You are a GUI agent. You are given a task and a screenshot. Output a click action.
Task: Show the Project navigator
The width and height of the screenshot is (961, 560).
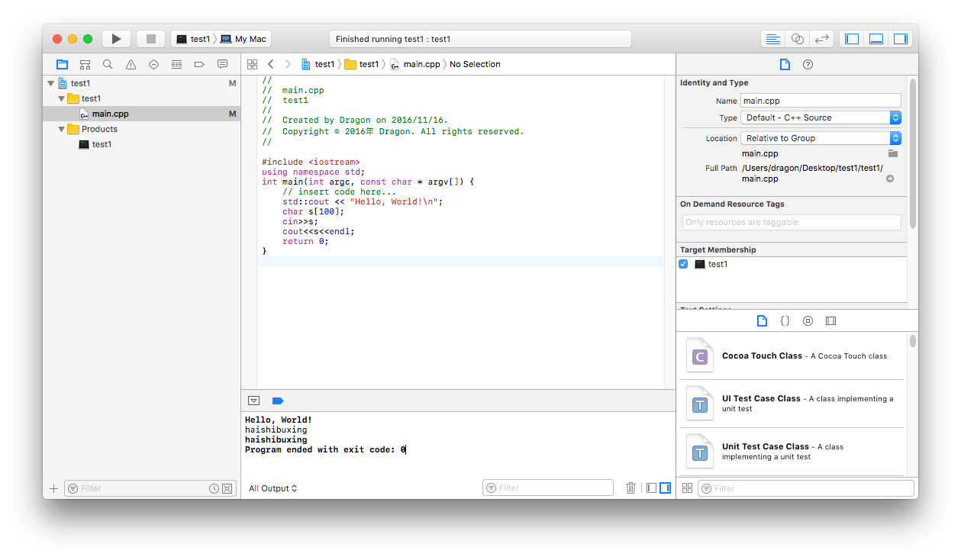pos(62,64)
